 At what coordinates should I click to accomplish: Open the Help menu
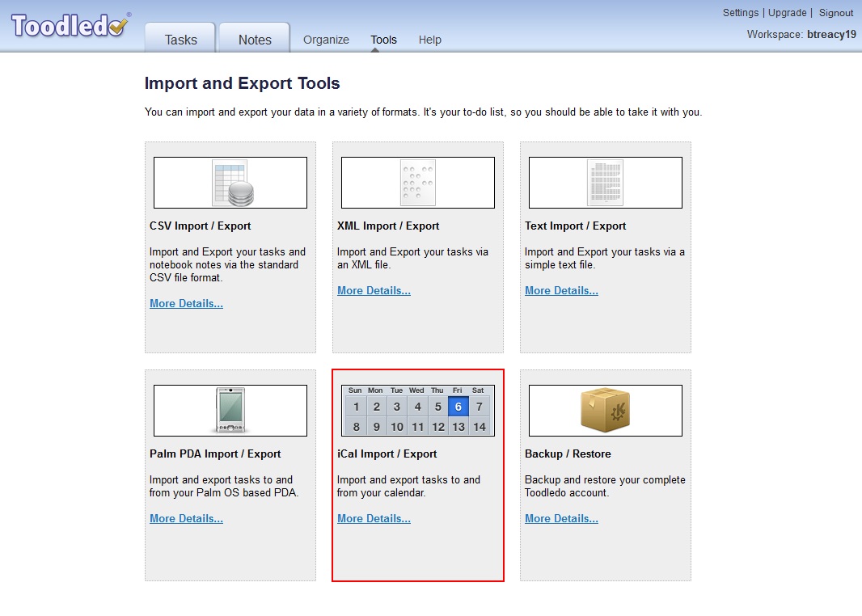pos(430,40)
